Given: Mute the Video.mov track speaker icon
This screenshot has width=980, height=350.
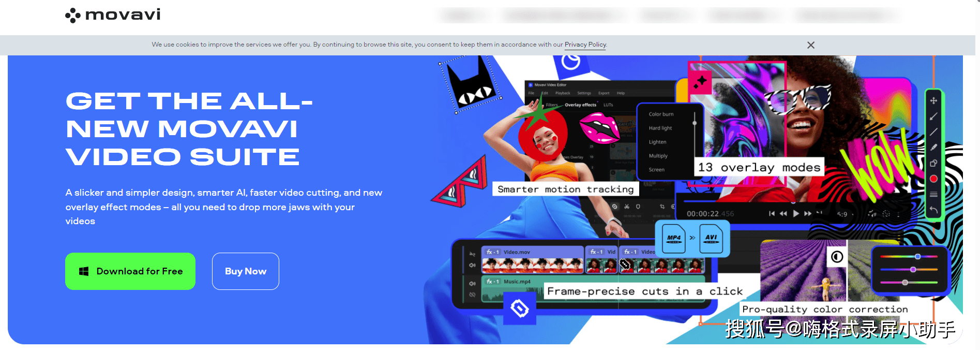Looking at the screenshot, I should (x=472, y=265).
